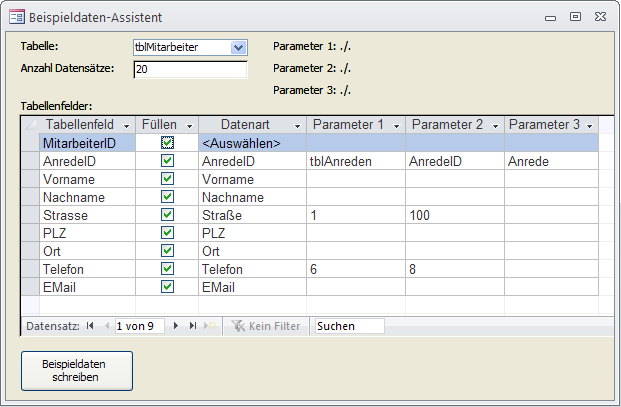Click select-all corner of the datasheet

[x=30, y=125]
